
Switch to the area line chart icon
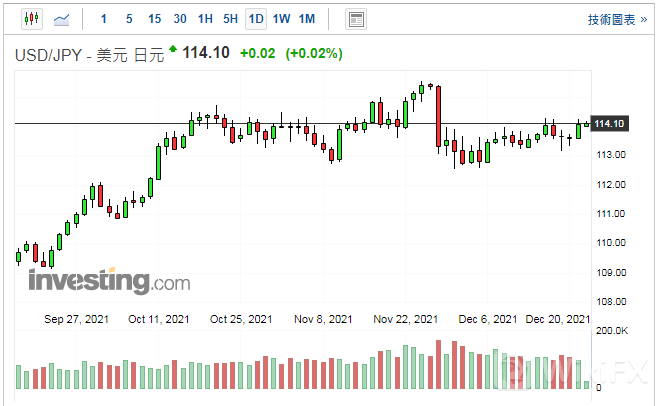pyautogui.click(x=62, y=19)
